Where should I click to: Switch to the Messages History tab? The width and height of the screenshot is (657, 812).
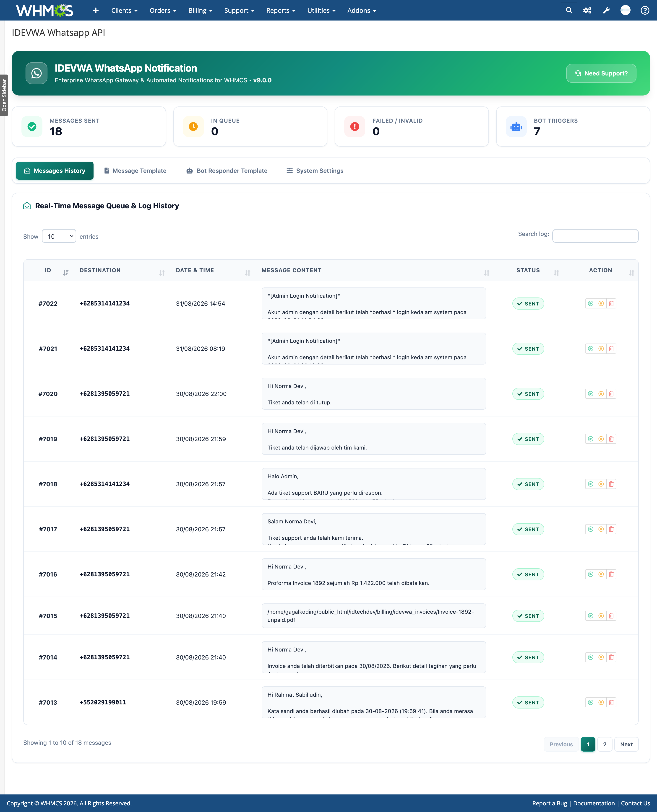pos(55,171)
